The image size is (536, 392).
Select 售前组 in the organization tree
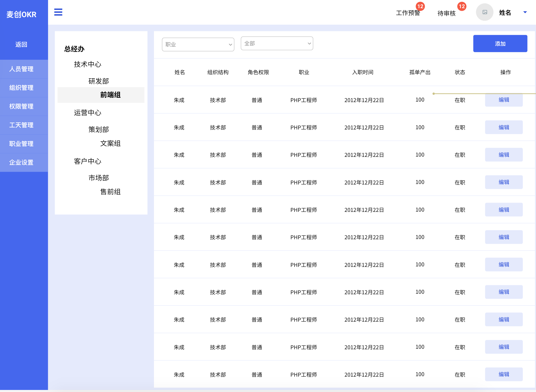point(110,192)
